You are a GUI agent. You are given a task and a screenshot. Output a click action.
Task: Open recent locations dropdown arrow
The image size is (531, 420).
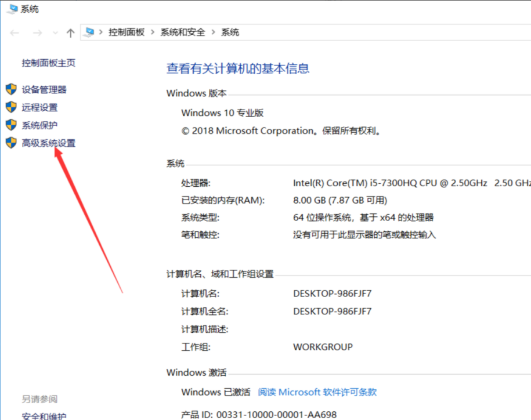(x=55, y=33)
